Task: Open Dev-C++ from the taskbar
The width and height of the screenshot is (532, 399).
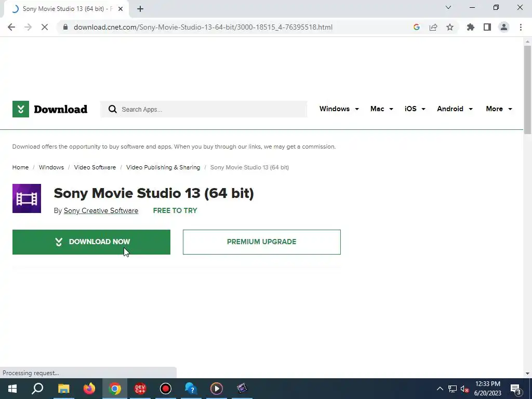Action: pos(140,389)
